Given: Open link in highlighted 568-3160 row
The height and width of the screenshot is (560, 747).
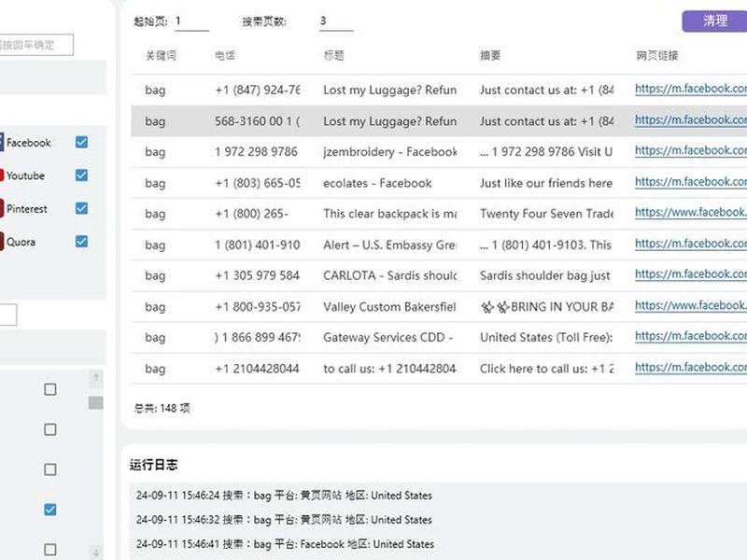Looking at the screenshot, I should point(691,120).
